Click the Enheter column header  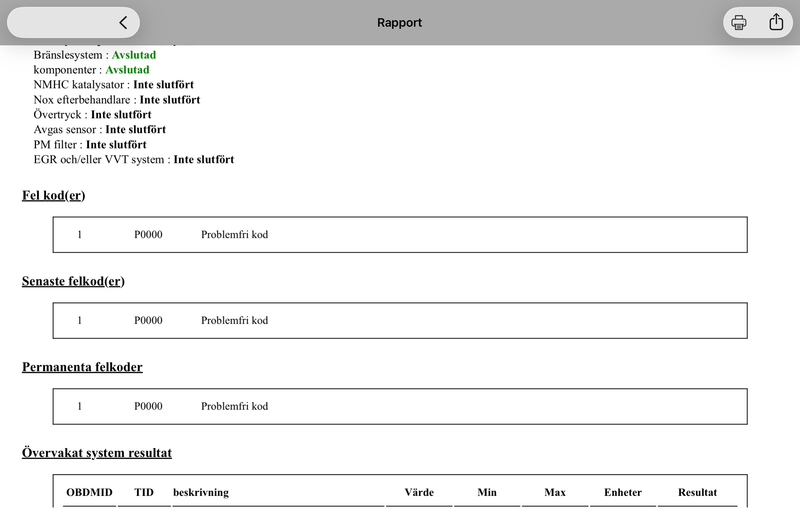(623, 492)
